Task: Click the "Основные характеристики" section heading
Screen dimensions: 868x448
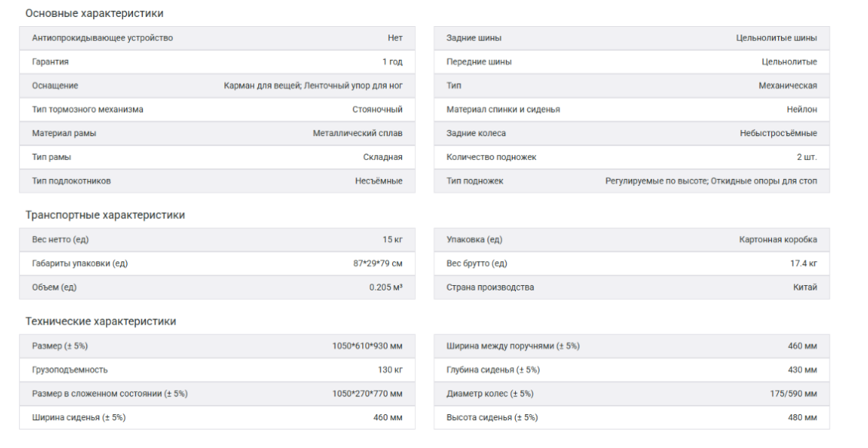Action: tap(94, 13)
